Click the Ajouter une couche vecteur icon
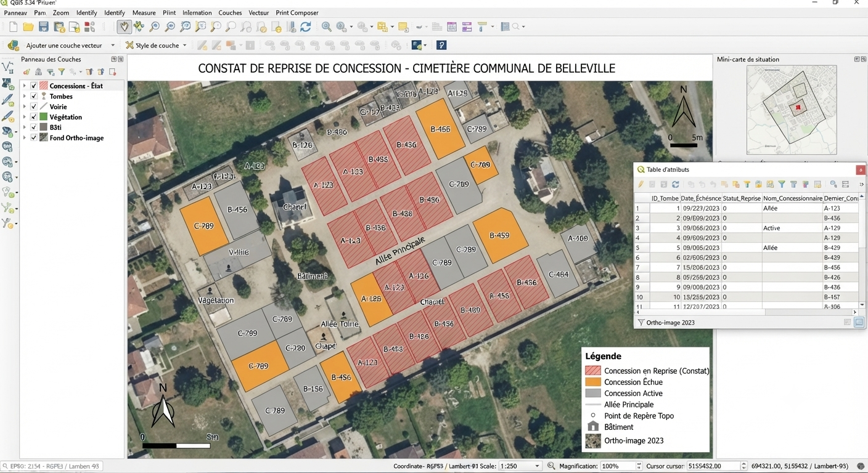The height and width of the screenshot is (473, 868). [x=13, y=45]
